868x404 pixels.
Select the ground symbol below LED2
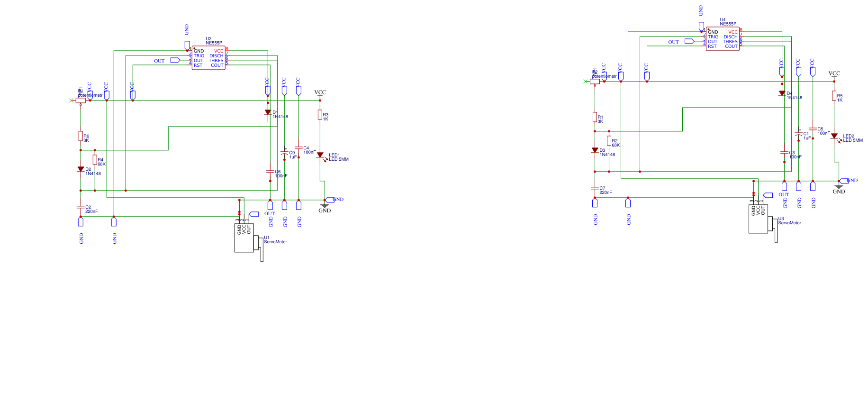[x=839, y=187]
